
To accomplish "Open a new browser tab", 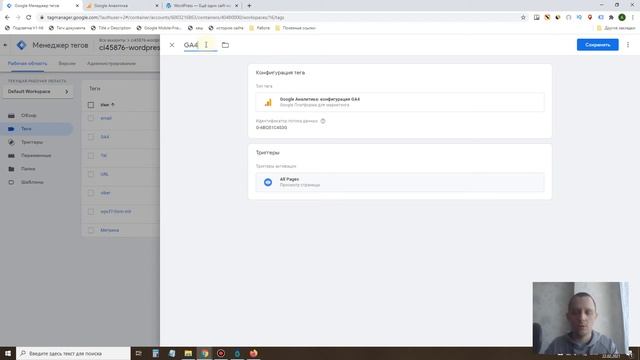I will click(249, 6).
